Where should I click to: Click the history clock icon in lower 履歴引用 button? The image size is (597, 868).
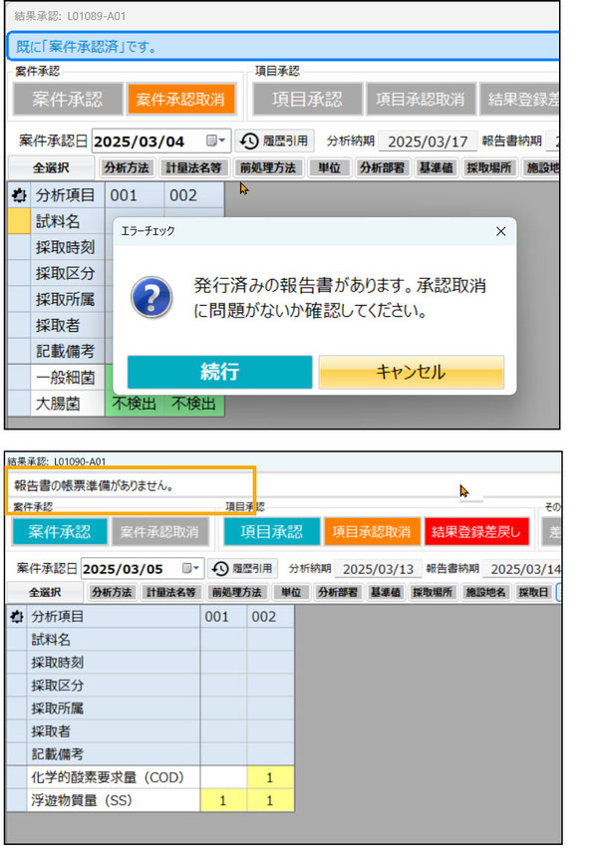[x=220, y=568]
